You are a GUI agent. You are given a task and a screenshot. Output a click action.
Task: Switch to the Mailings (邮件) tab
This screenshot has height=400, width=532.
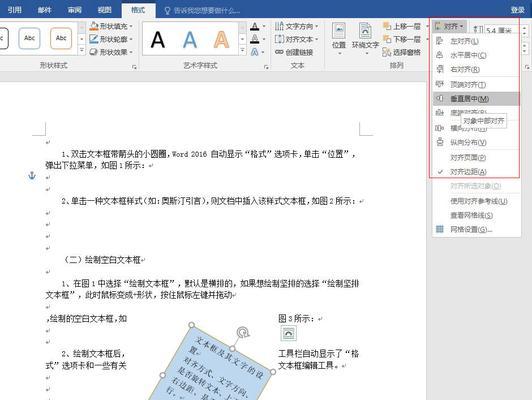(44, 10)
